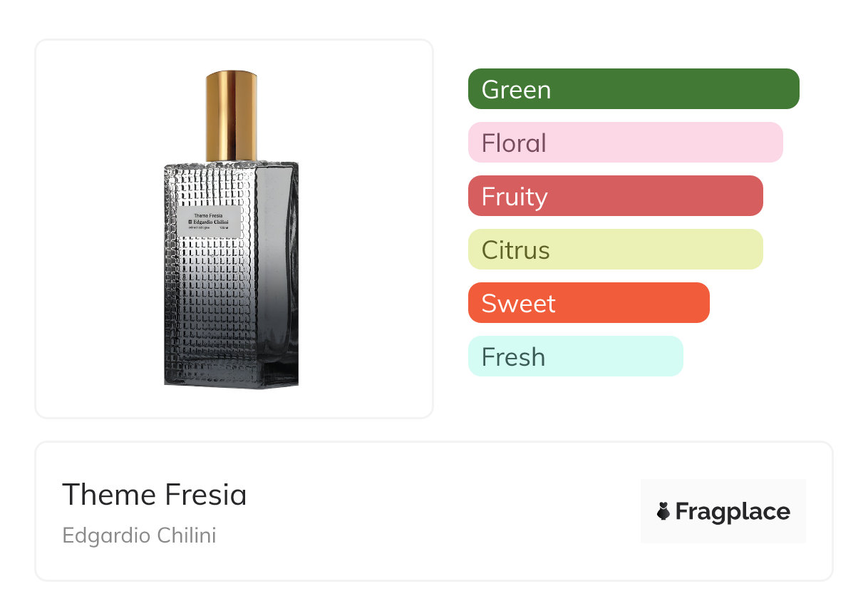Click the "Floral" text label
The width and height of the screenshot is (868, 616).
coord(514,143)
